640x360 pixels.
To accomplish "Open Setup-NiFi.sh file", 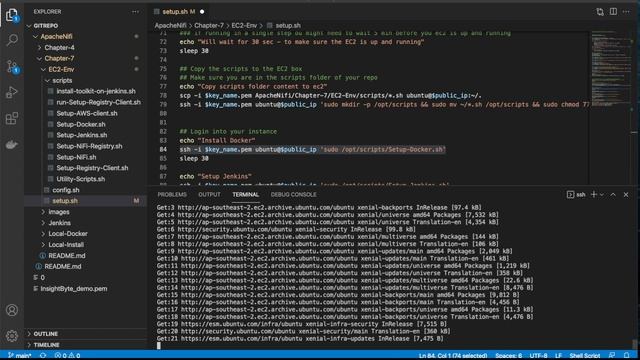I will point(76,157).
